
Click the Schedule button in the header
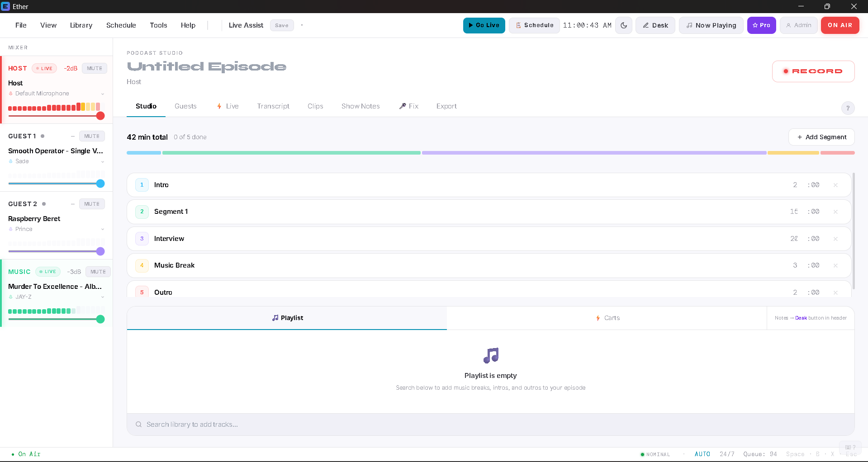[534, 25]
